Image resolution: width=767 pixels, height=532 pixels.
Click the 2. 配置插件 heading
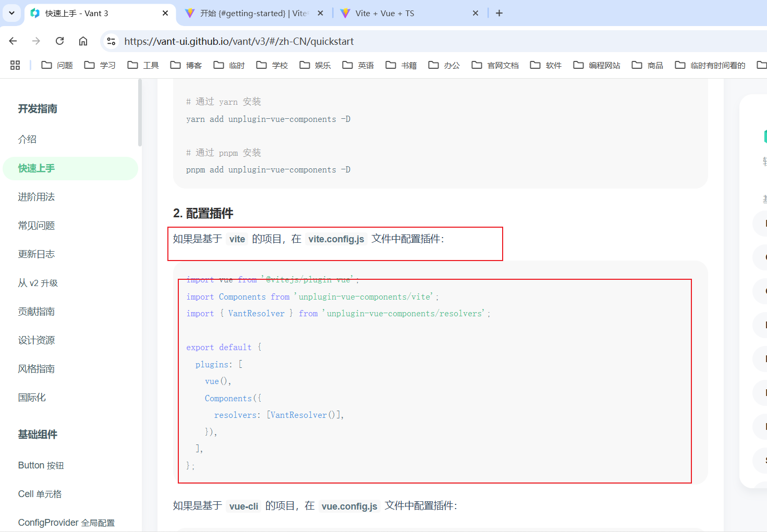click(x=203, y=213)
